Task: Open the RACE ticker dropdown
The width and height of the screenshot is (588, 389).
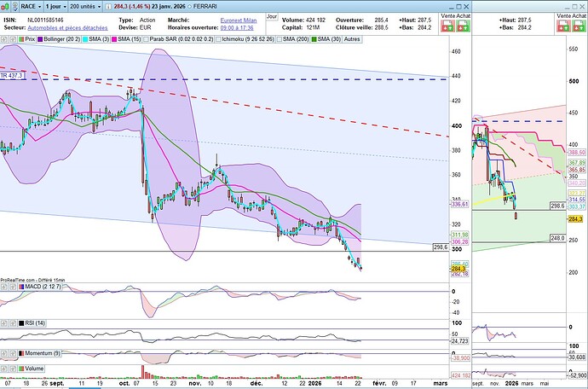Action: [32, 6]
